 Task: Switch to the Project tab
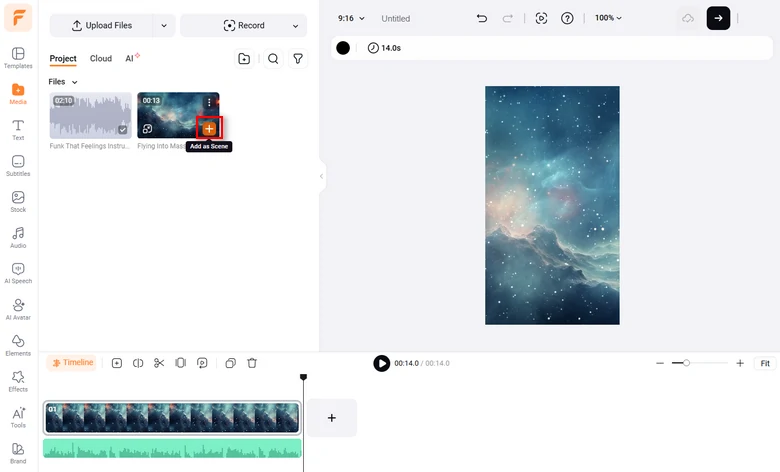coord(63,59)
